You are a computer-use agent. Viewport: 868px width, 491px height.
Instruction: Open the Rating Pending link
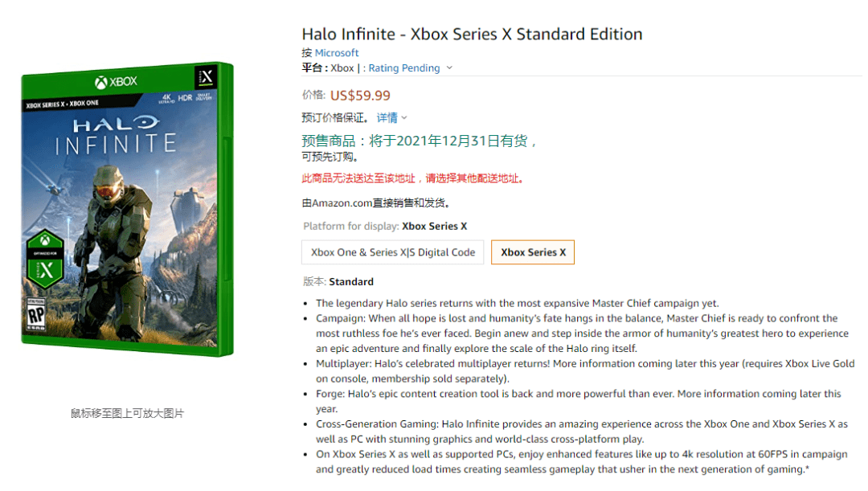point(403,68)
